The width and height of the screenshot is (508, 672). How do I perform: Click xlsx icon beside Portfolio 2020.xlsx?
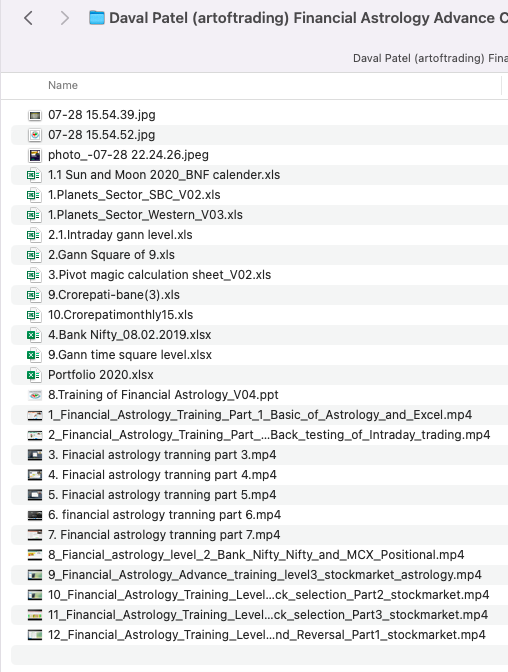[34, 375]
